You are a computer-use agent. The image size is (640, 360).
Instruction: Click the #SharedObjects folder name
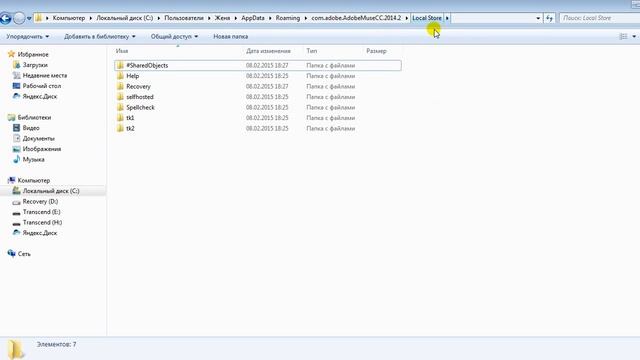coord(147,65)
